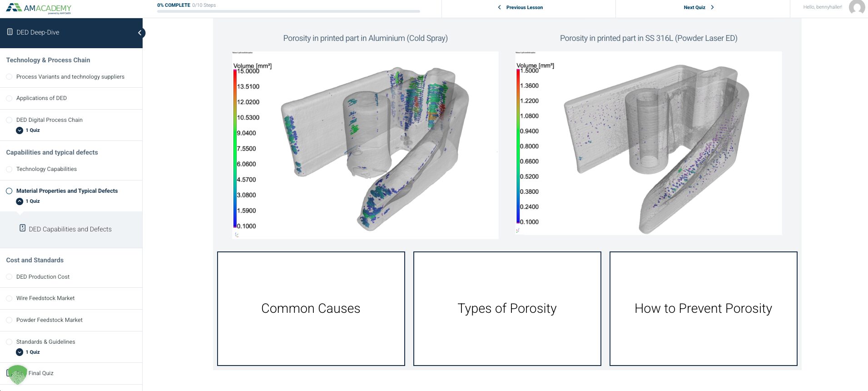The width and height of the screenshot is (868, 391).
Task: Click the Technology Capabilities status circle
Action: click(9, 169)
